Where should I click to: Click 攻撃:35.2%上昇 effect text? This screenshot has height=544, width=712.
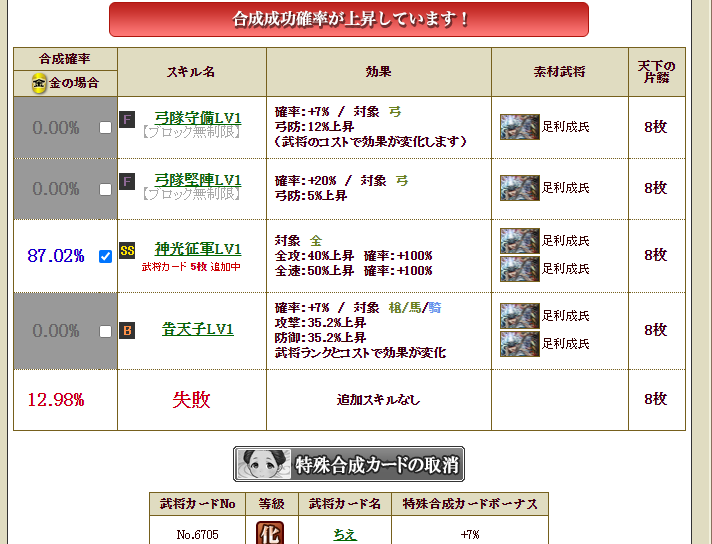pos(320,323)
